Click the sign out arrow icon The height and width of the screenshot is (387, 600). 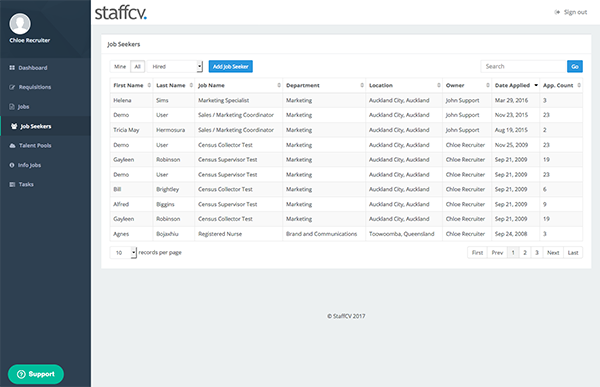tap(557, 12)
